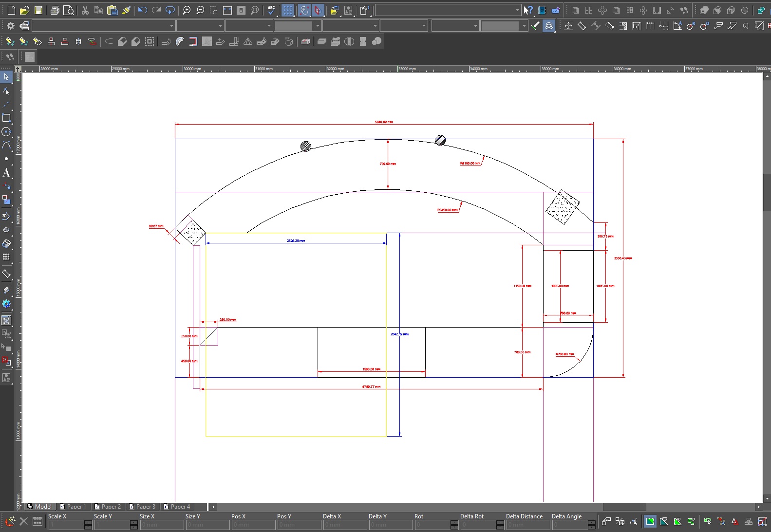Screen dimensions: 771x532
Task: Toggle the spreadsheet-style inspector icon
Action: [x=38, y=521]
